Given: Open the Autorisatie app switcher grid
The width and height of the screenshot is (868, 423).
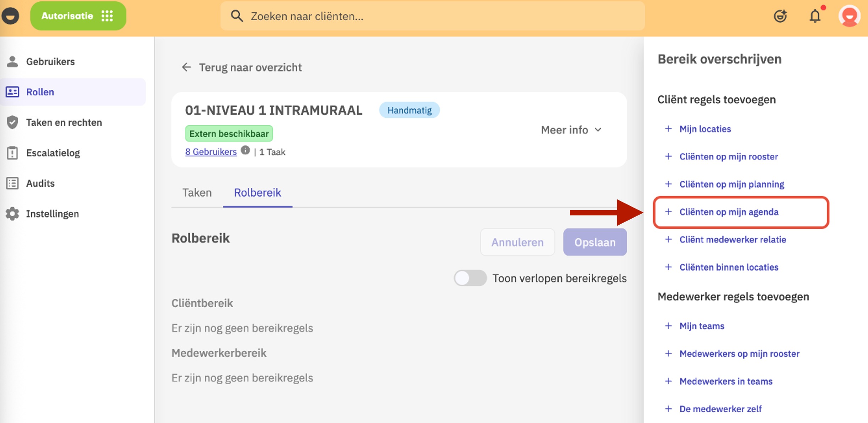Looking at the screenshot, I should pyautogui.click(x=107, y=16).
